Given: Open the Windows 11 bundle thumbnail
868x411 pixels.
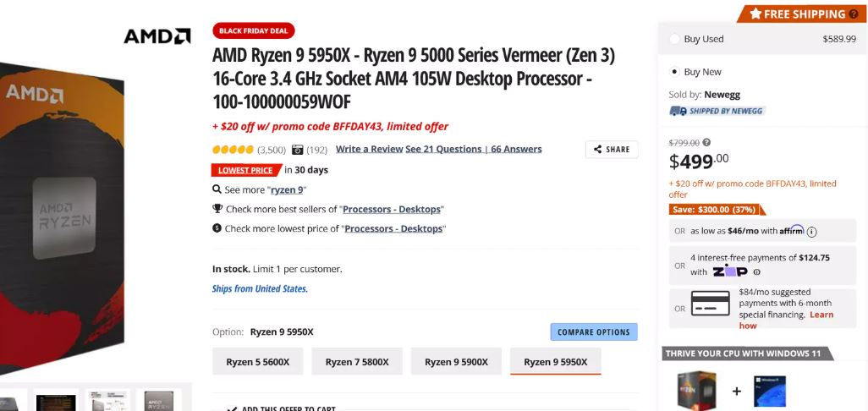Looking at the screenshot, I should click(x=770, y=392).
